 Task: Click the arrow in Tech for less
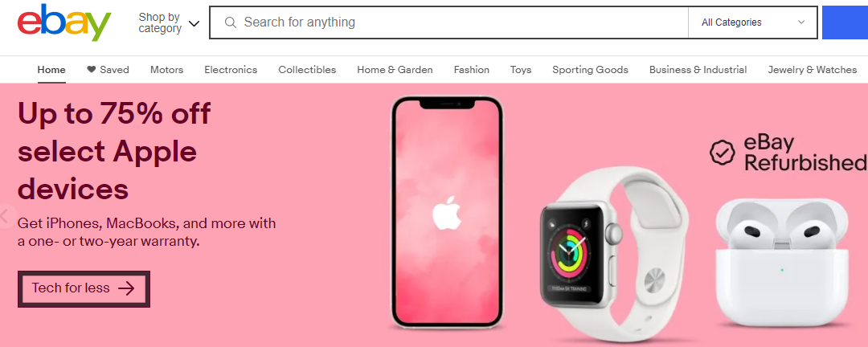[127, 288]
